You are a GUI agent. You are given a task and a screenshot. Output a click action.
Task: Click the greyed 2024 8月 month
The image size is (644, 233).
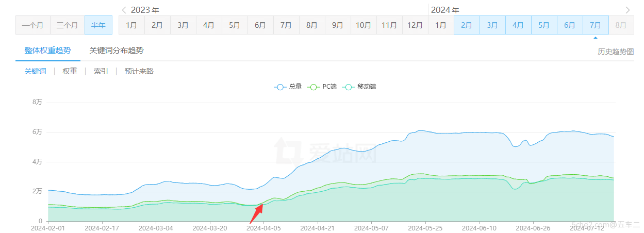tap(621, 25)
